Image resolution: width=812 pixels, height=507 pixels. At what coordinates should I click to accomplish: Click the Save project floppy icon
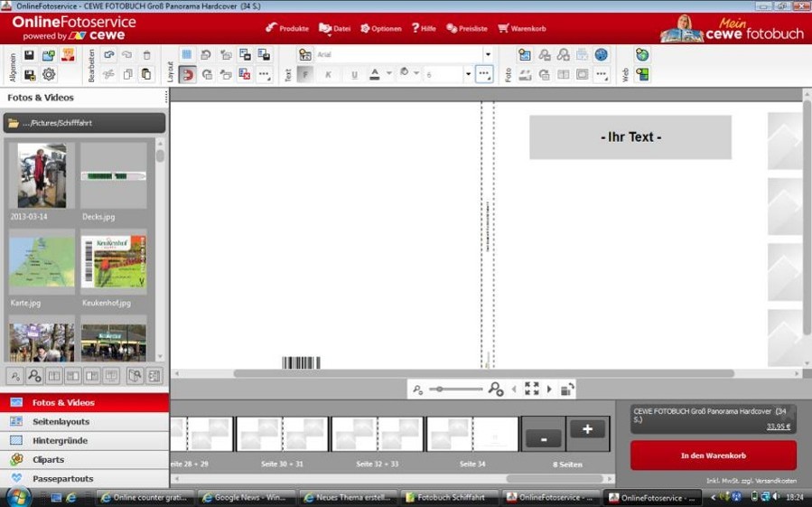(x=29, y=55)
